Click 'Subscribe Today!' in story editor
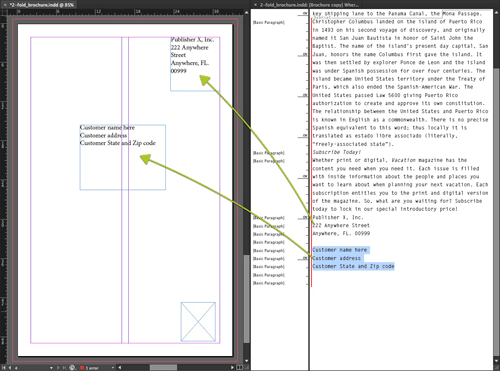This screenshot has height=371, width=500. pyautogui.click(x=337, y=152)
